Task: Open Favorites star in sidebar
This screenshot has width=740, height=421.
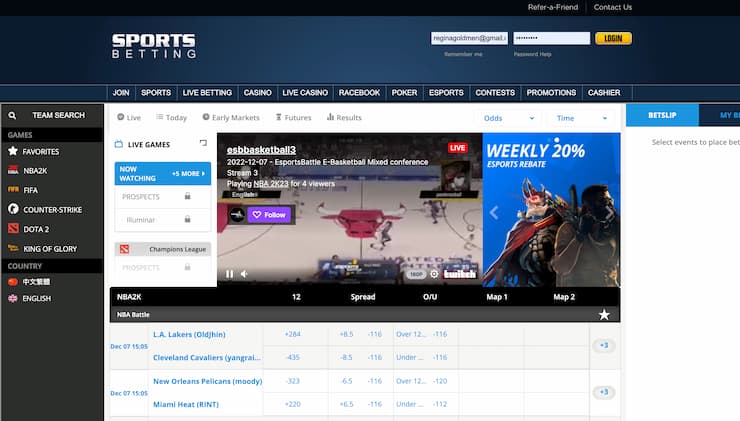Action: click(13, 151)
